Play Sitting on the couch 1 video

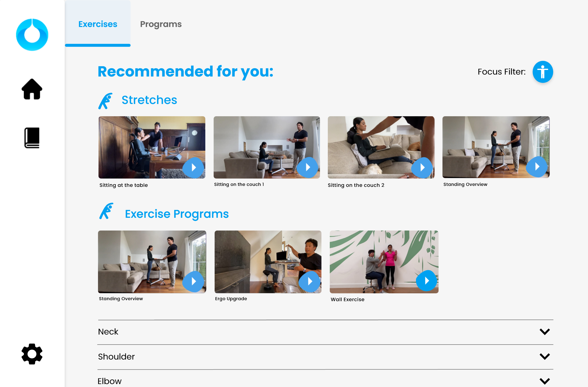pos(308,167)
